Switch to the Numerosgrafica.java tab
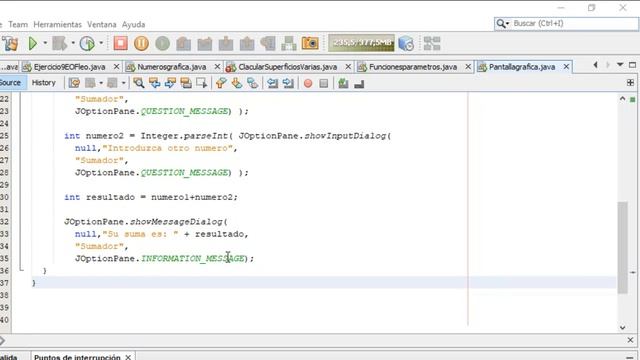 point(171,67)
